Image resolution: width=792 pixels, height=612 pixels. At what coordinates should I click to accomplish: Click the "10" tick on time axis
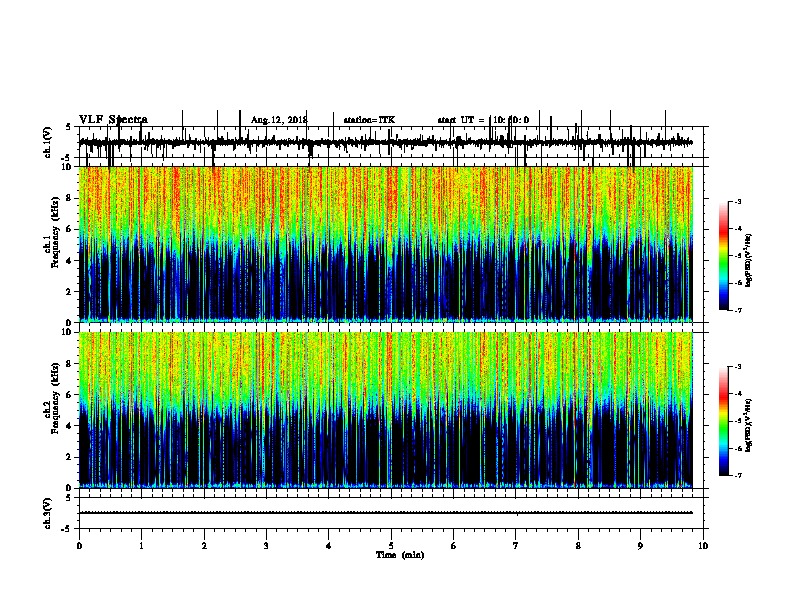(x=703, y=546)
